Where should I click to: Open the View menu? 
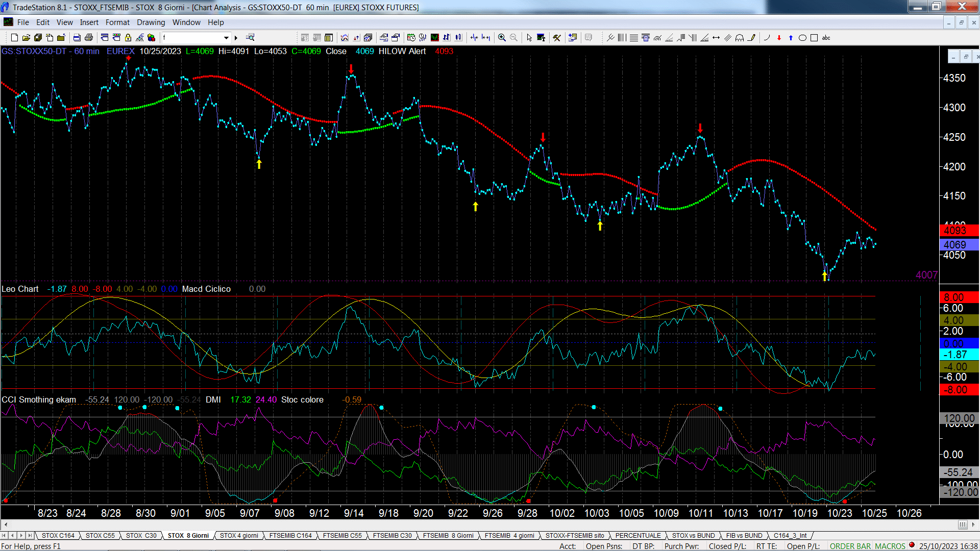coord(64,22)
